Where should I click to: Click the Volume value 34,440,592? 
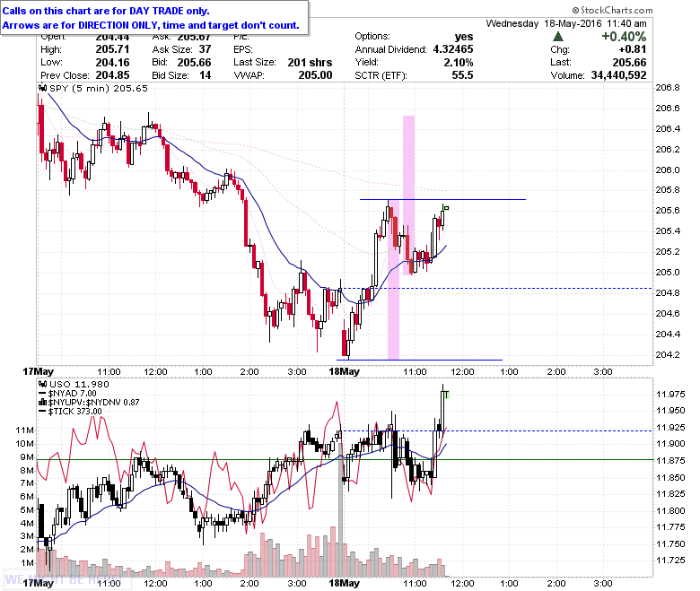tap(618, 75)
